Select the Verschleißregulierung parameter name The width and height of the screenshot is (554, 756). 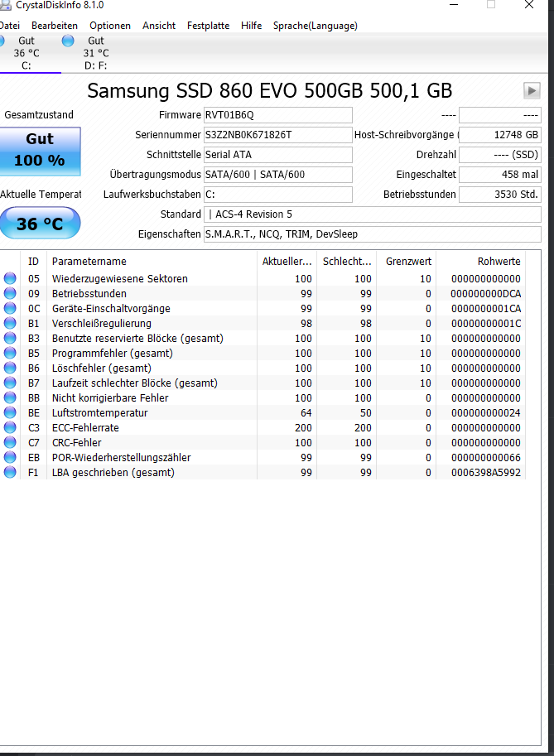(x=102, y=324)
